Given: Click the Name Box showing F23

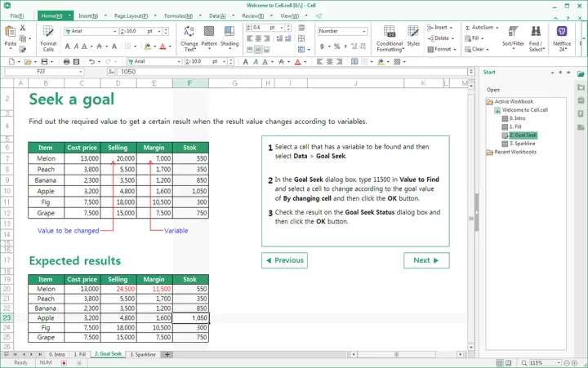Looking at the screenshot, I should 41,71.
